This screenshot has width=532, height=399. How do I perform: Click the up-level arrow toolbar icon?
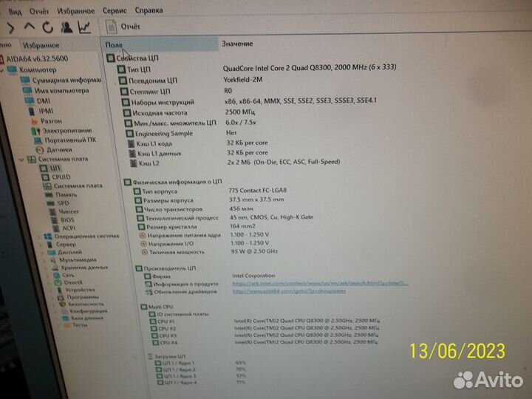(x=30, y=27)
